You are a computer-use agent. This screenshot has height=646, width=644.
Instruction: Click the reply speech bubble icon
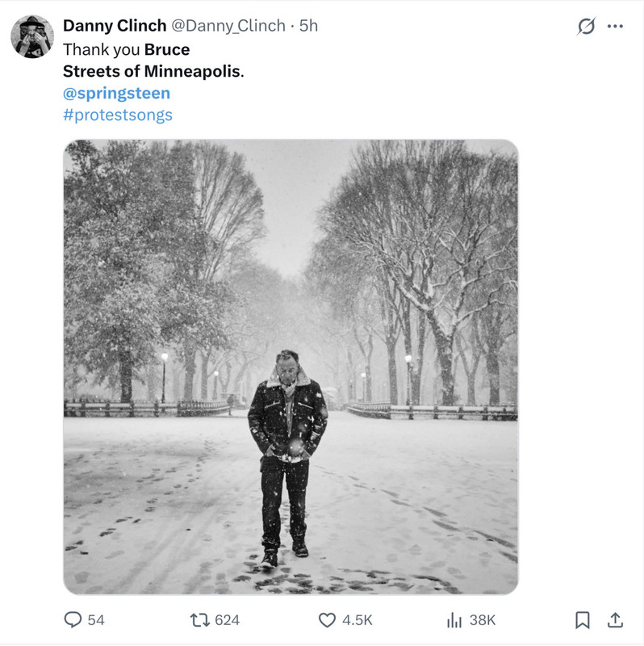click(x=73, y=619)
